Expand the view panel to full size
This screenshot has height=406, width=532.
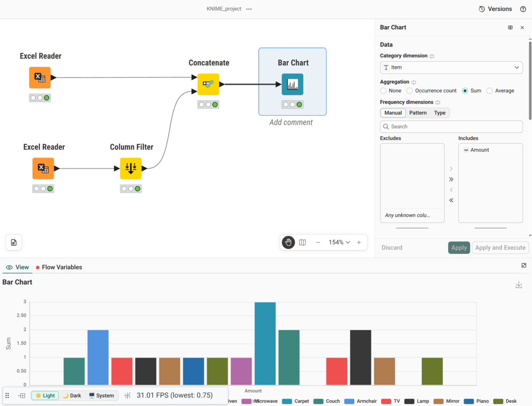tap(524, 266)
